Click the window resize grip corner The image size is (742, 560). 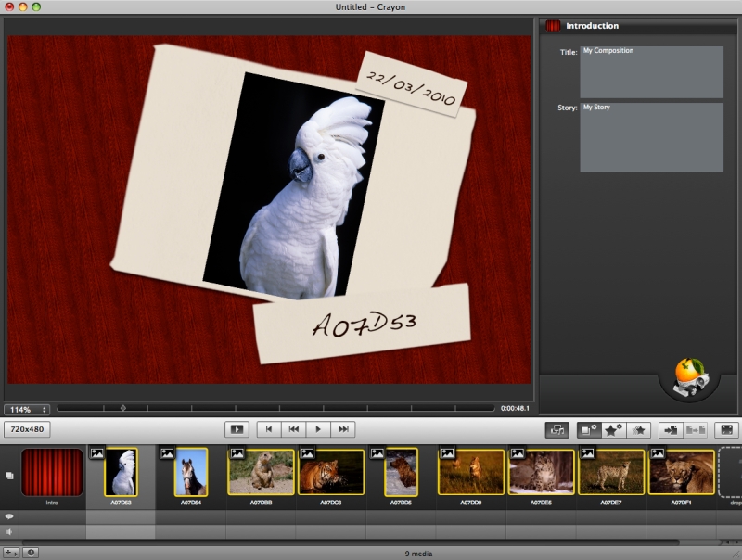tap(736, 554)
